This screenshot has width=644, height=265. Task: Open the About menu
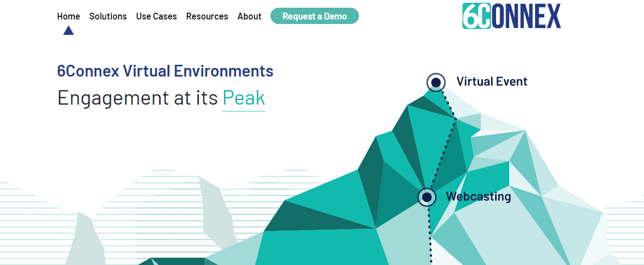[250, 16]
